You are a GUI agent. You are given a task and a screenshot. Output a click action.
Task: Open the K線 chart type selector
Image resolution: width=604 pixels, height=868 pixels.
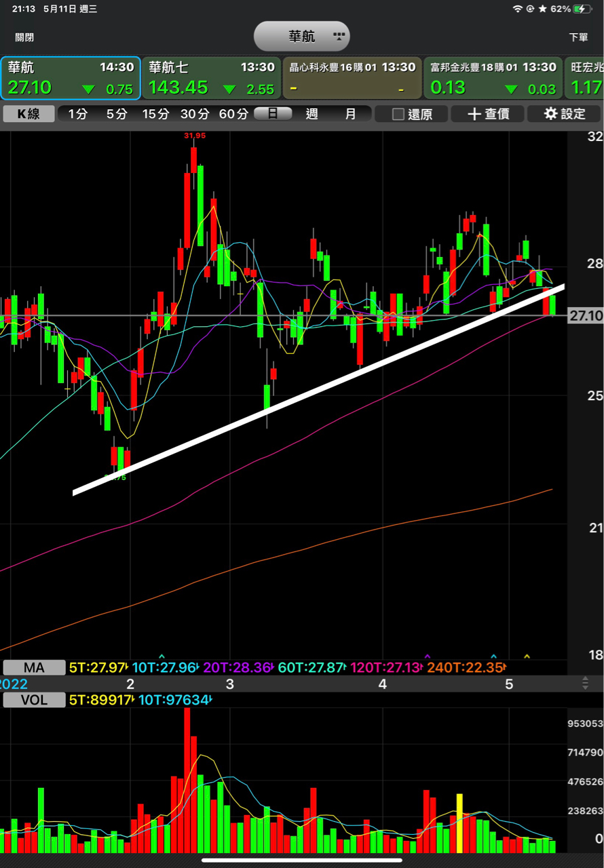(29, 114)
